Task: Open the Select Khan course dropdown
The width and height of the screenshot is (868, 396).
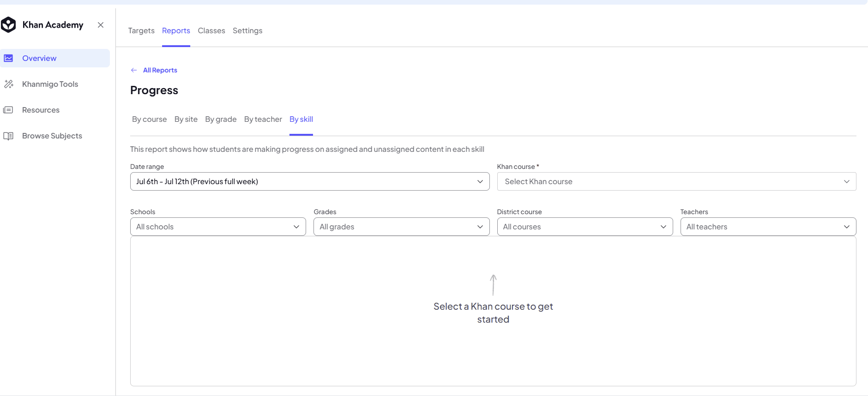Action: tap(676, 181)
